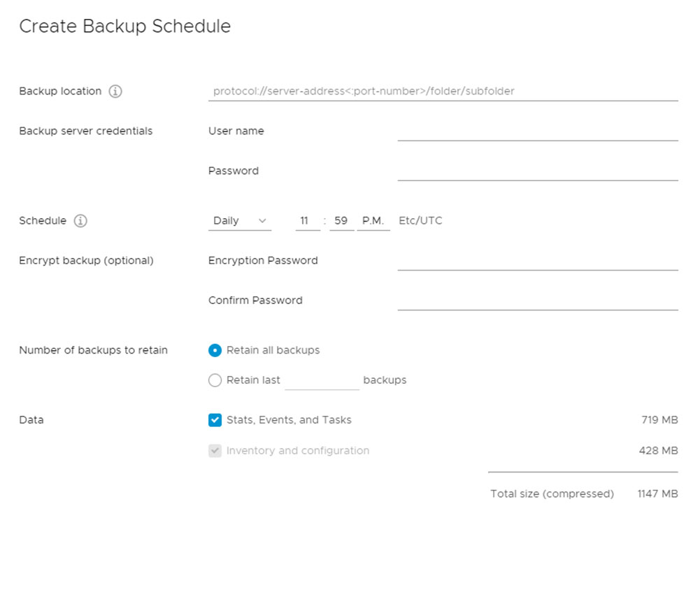Click the Retain last backups number field
Viewport: 700px width, 592px height.
[322, 380]
